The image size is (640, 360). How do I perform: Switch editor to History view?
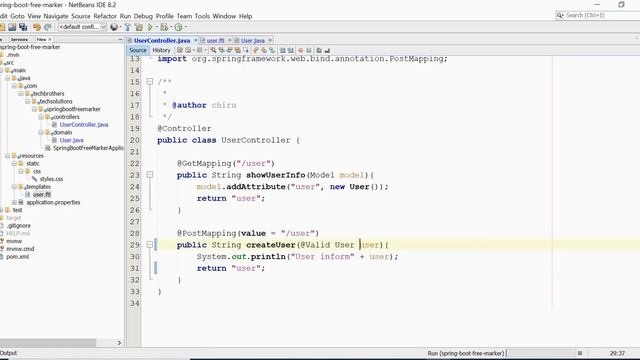pos(161,50)
